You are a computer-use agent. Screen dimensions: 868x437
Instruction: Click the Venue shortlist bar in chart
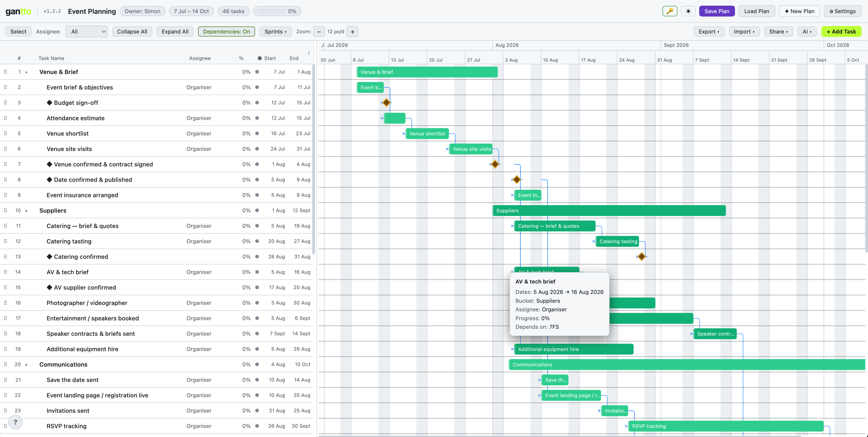point(427,134)
